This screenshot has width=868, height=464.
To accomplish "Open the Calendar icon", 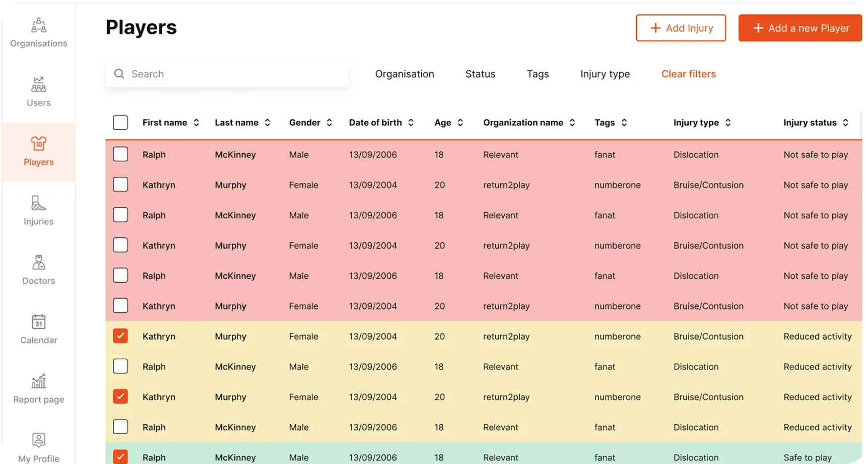I will click(x=39, y=322).
